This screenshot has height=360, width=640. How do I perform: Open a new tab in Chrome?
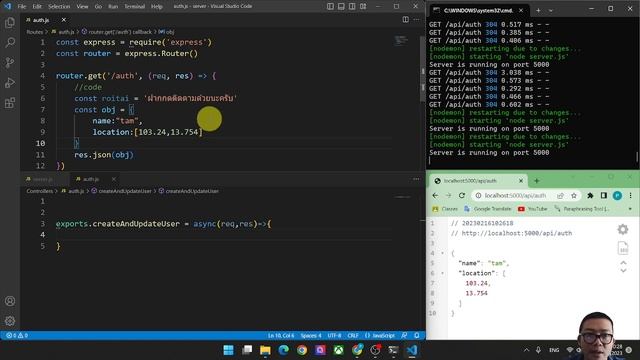tap(536, 181)
